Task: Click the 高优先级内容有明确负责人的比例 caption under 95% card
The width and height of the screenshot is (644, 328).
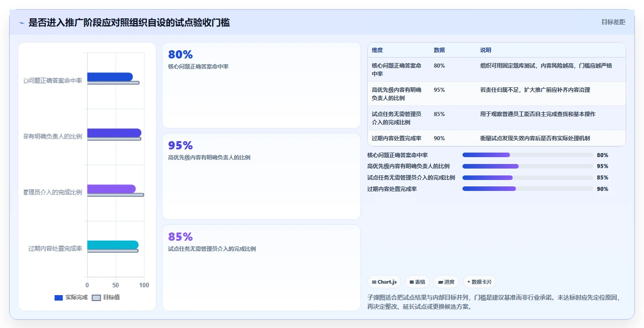Action: coord(209,158)
